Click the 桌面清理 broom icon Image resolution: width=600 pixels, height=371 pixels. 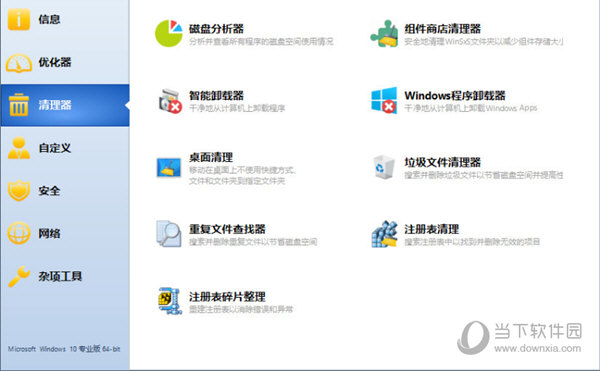169,168
